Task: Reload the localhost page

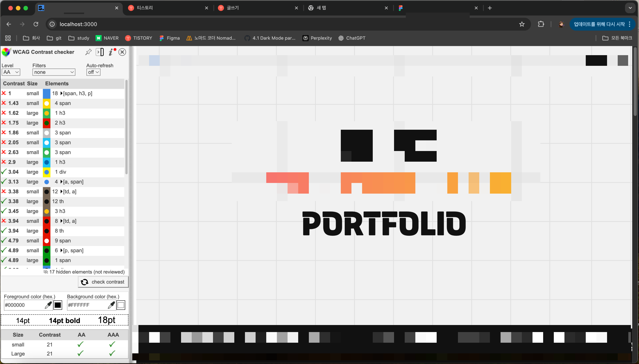Action: (x=36, y=24)
